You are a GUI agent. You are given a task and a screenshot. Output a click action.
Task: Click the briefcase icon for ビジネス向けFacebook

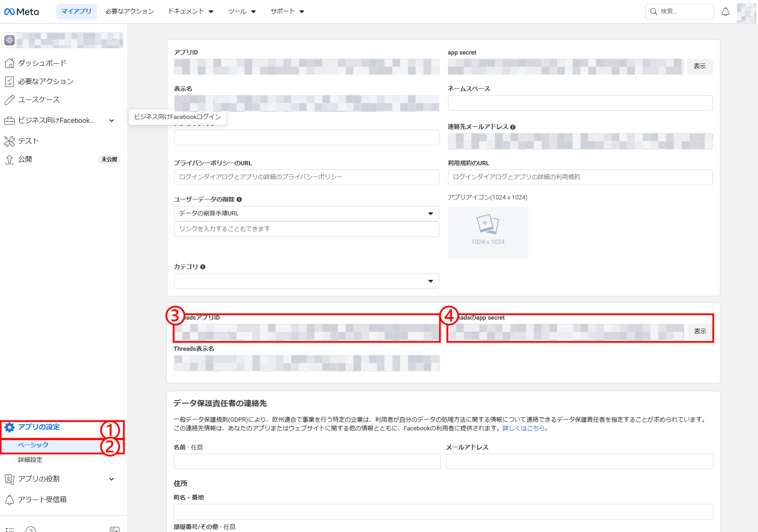[9, 121]
